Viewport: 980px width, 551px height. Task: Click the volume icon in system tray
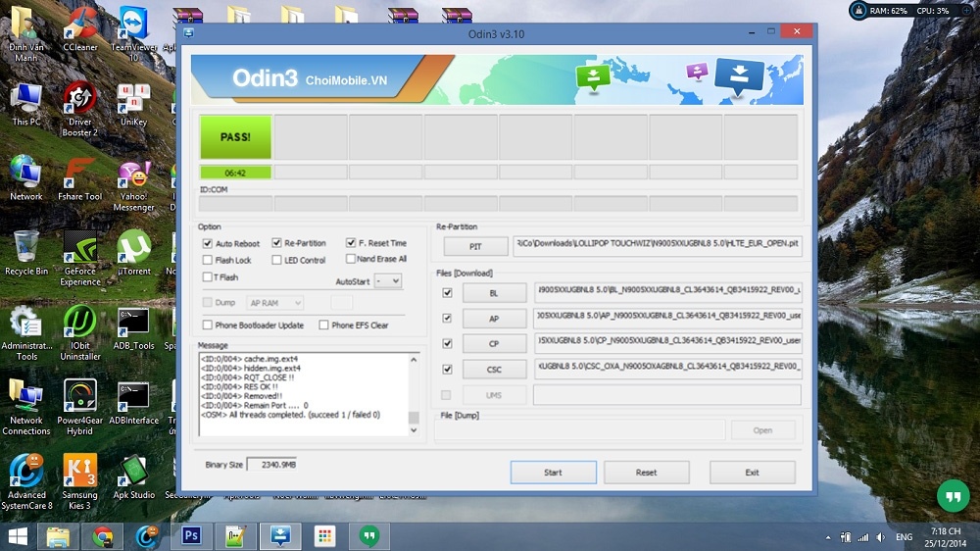tap(880, 537)
